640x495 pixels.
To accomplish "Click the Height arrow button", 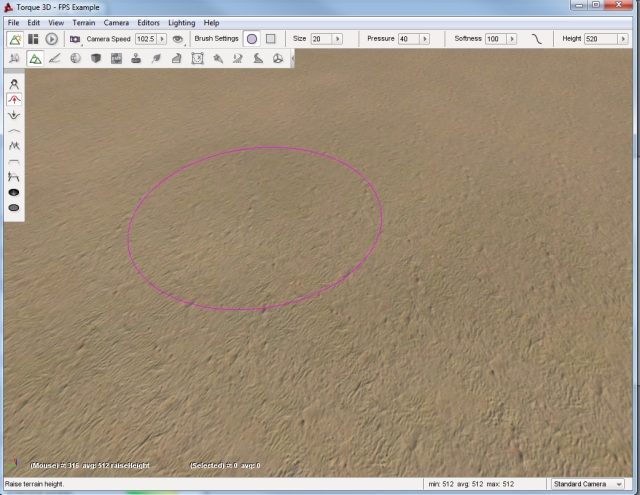I will pyautogui.click(x=621, y=39).
